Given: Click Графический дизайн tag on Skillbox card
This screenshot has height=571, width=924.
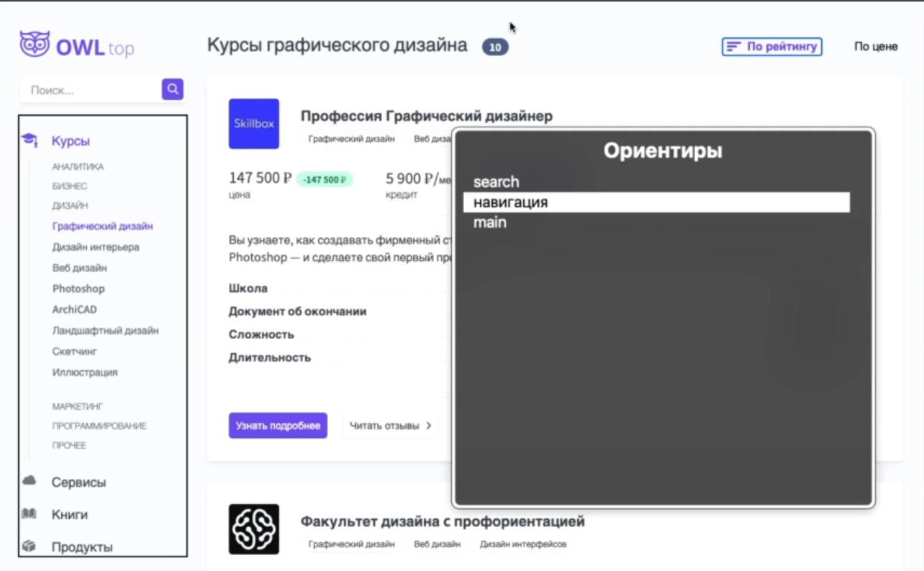Looking at the screenshot, I should (351, 139).
